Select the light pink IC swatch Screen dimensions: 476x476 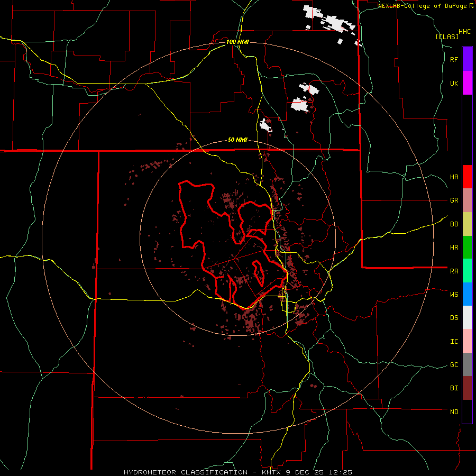(x=467, y=341)
